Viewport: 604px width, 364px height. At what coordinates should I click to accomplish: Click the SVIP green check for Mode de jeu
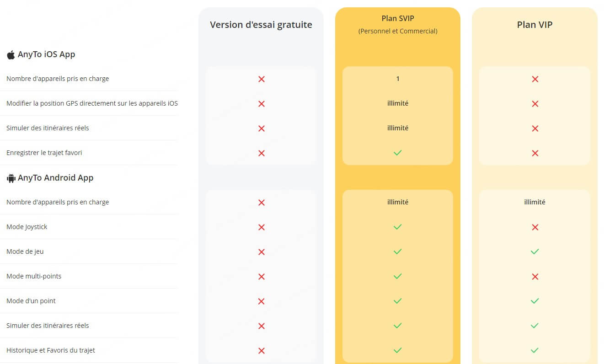(x=398, y=252)
